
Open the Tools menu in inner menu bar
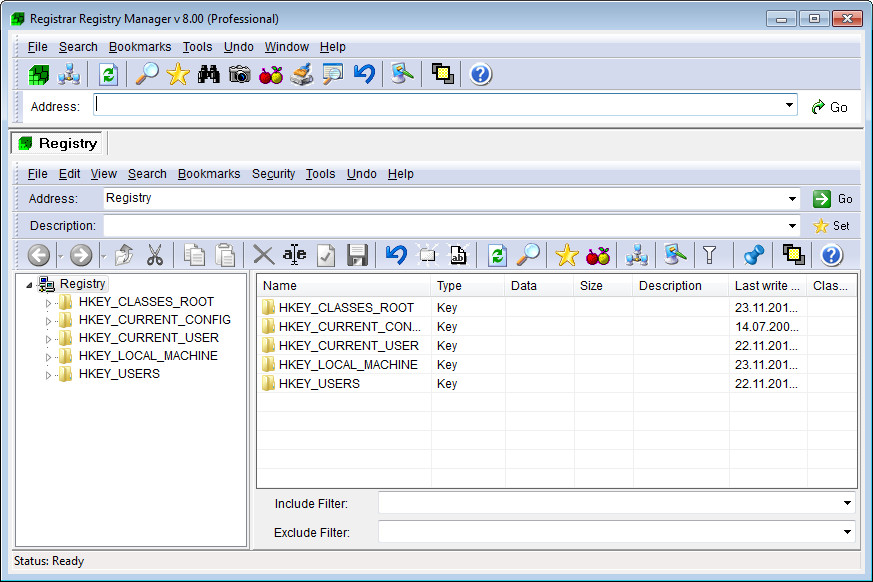pos(320,174)
